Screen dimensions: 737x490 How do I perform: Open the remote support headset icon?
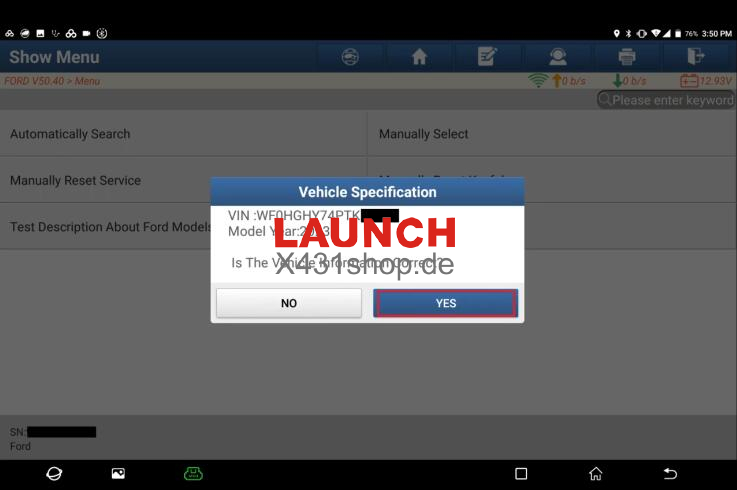[x=557, y=57]
